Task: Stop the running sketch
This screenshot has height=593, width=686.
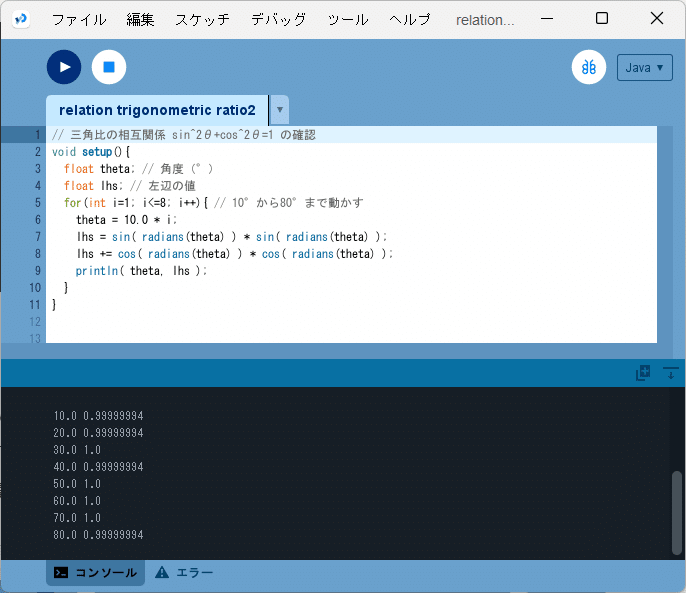Action: (109, 67)
